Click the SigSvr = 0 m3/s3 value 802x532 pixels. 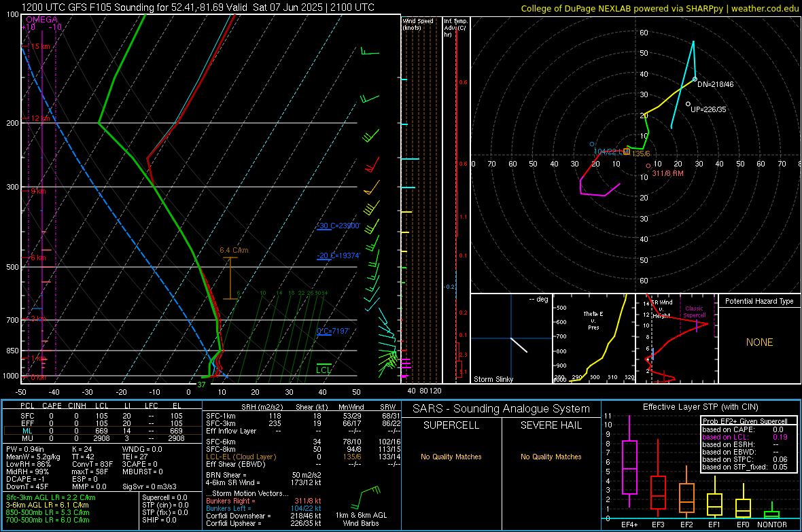[x=150, y=486]
